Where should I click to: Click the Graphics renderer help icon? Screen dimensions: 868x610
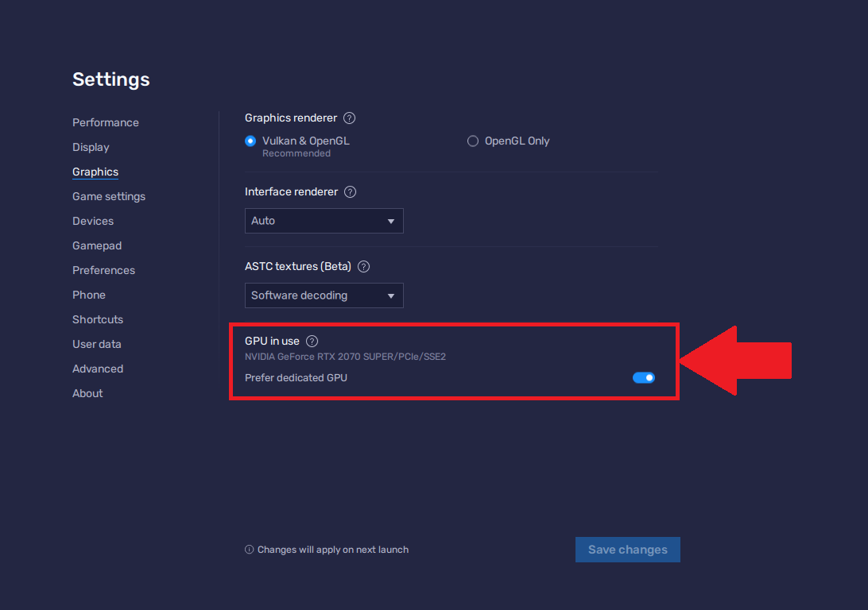pyautogui.click(x=349, y=118)
